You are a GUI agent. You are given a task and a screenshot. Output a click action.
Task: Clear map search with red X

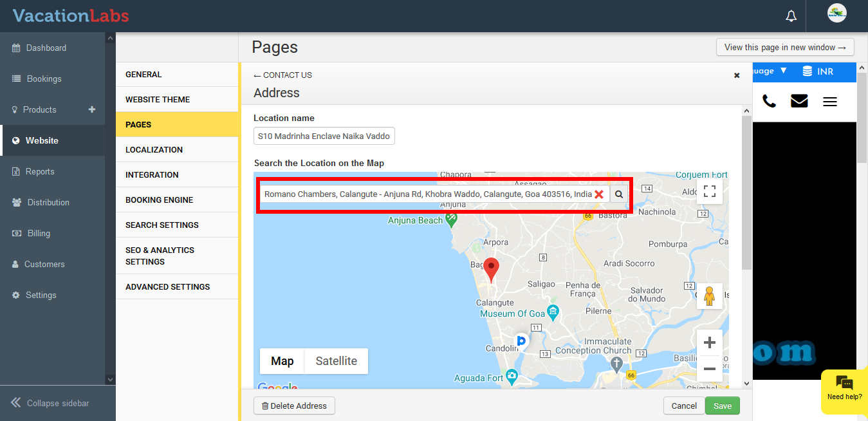[x=599, y=194]
